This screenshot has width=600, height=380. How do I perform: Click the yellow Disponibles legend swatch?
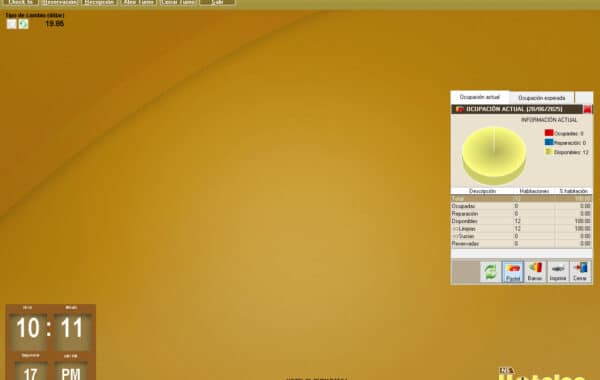pos(549,152)
